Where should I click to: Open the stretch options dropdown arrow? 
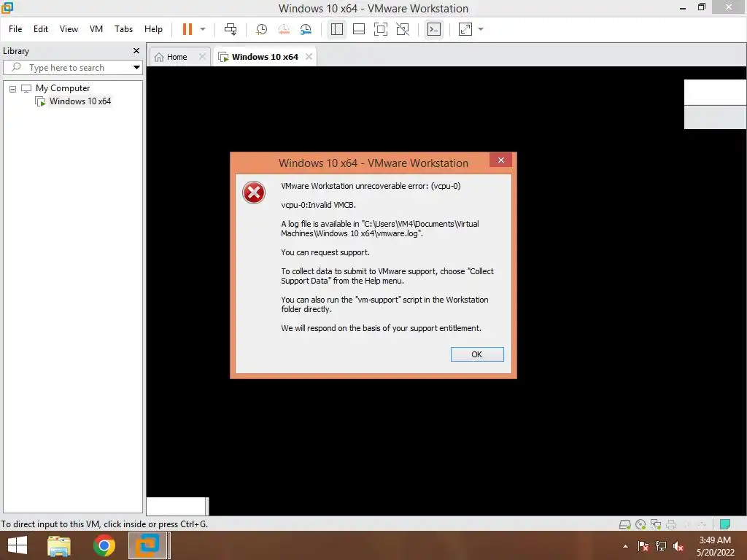point(481,29)
